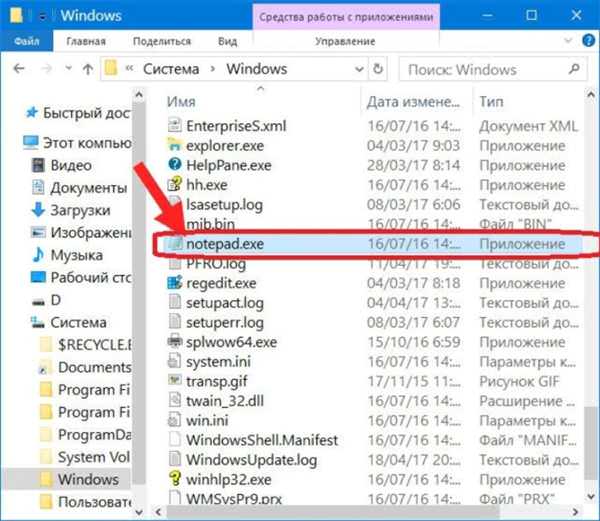This screenshot has height=521, width=600.
Task: Open the Поделиться ribbon tab
Action: (162, 41)
